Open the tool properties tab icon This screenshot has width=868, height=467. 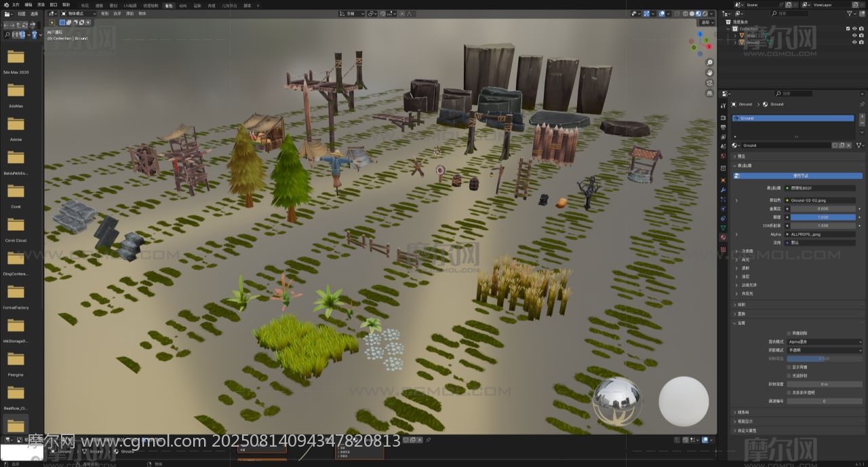coord(724,106)
